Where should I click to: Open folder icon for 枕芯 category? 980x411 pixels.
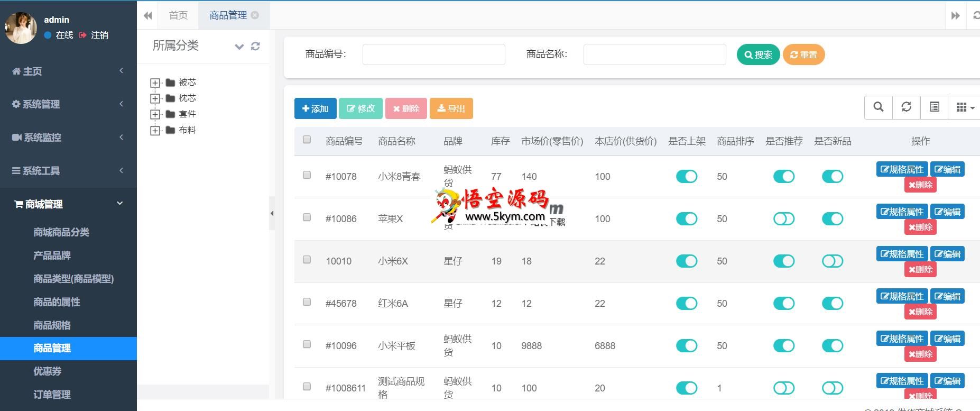[170, 98]
